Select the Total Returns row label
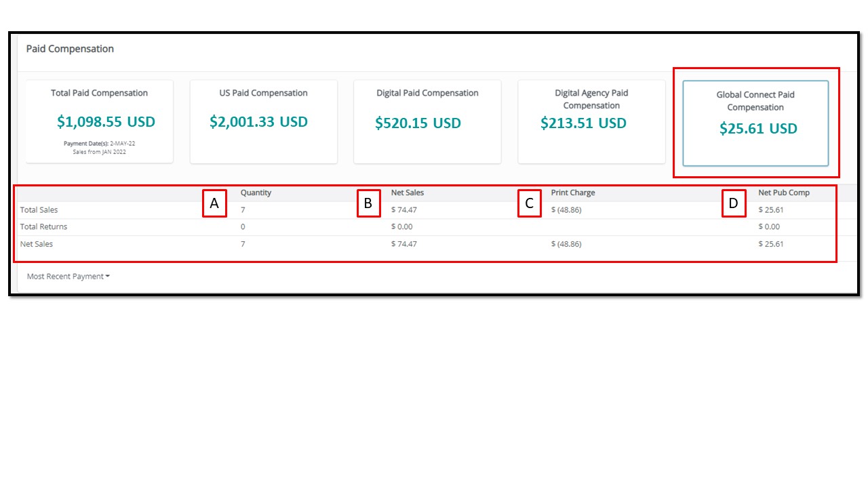The height and width of the screenshot is (488, 868). tap(44, 227)
